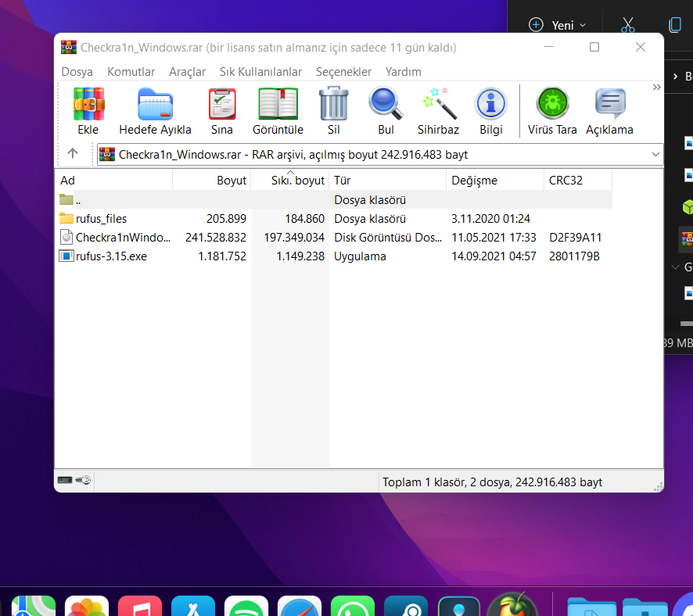Click the D2F39A11 CRC32 value
This screenshot has width=693, height=616.
(575, 237)
